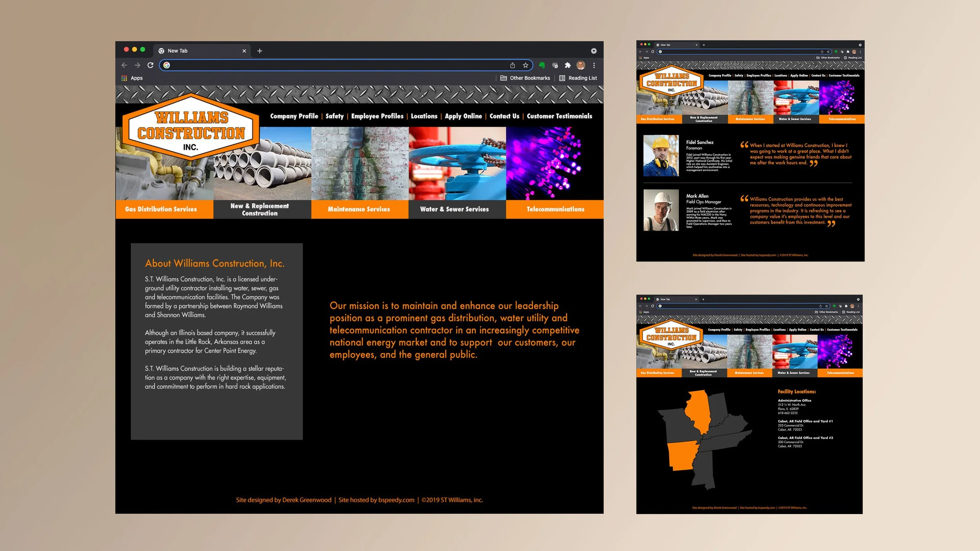Open a new tab with plus button
Viewport: 980px width, 551px height.
260,51
